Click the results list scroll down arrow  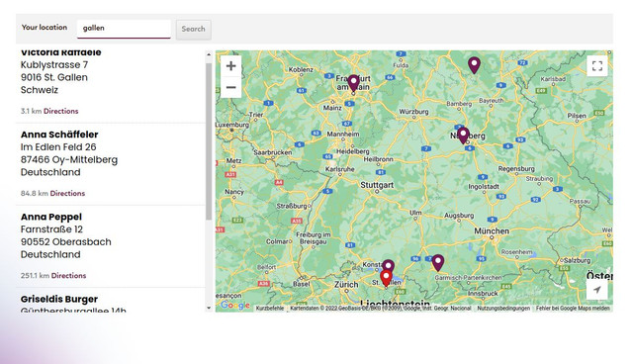209,308
